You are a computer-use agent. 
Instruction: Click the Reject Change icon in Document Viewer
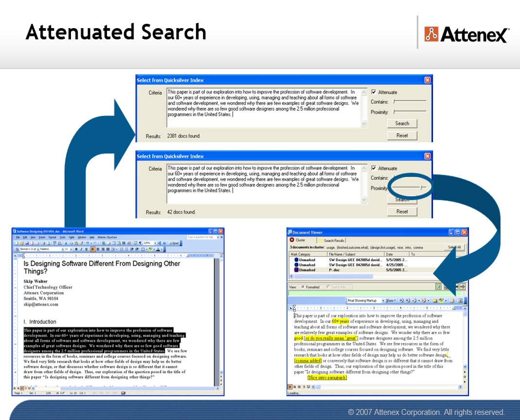(x=424, y=301)
